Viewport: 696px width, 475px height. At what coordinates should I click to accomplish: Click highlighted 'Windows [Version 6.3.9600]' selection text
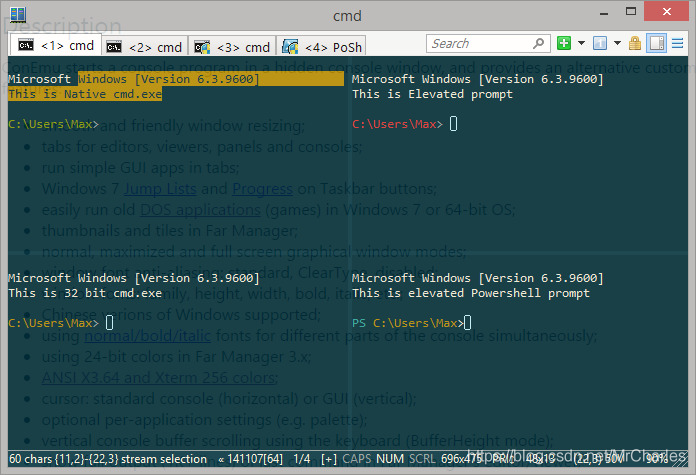point(168,79)
